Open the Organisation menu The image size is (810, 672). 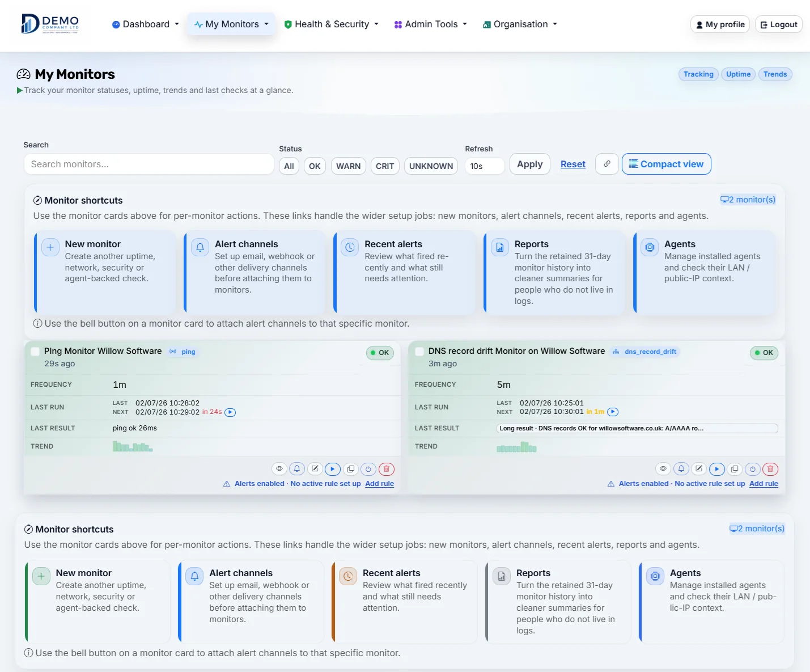(520, 24)
